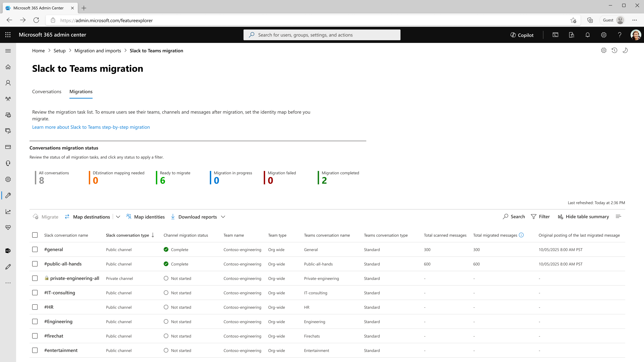Open Billing card icon in sidebar
Screen dimensions: 644x362
[x=8, y=147]
